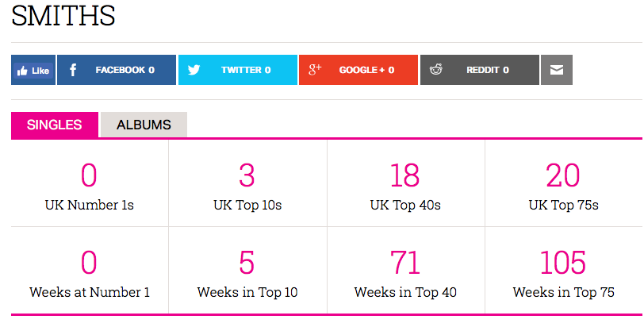Click the UK Top 10s count of 3
The width and height of the screenshot is (644, 327).
click(247, 175)
